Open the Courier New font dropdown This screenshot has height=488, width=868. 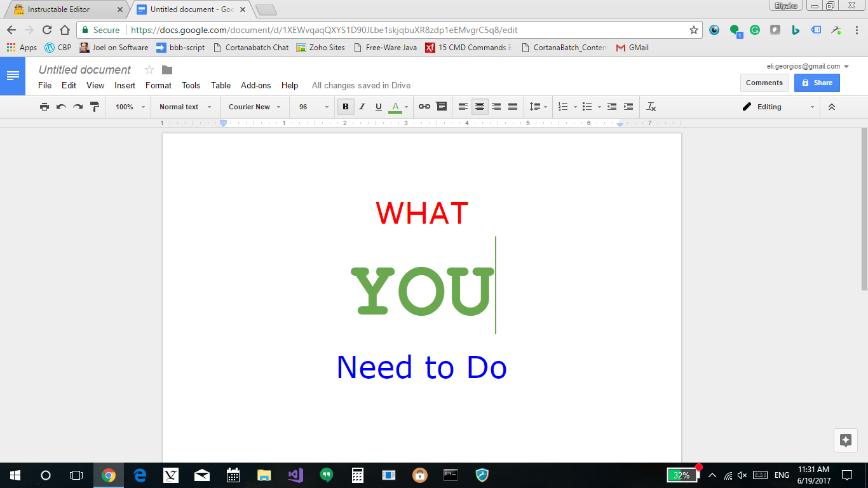255,107
